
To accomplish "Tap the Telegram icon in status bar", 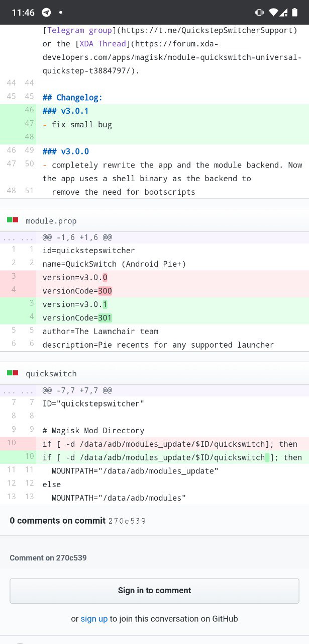I will pos(46,12).
